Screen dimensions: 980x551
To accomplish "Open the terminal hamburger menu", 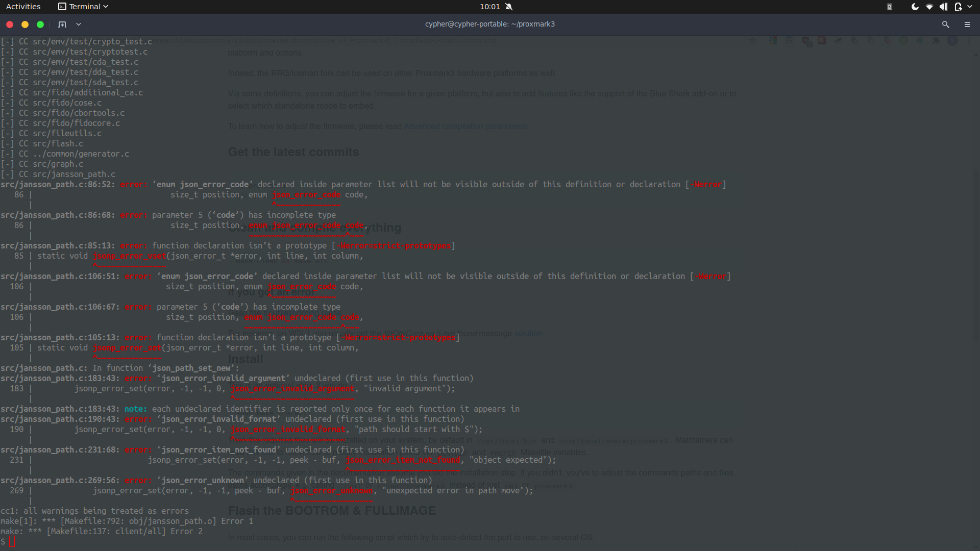I will [968, 24].
